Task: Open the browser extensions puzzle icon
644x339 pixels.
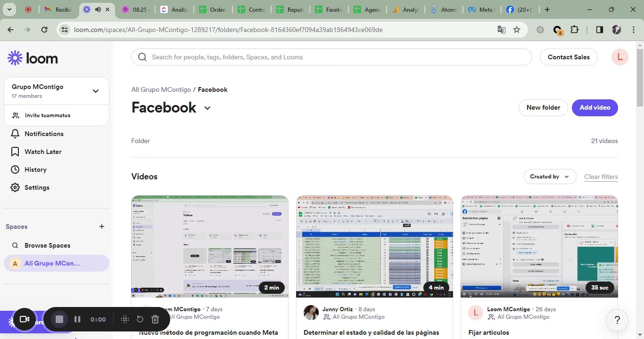Action: click(574, 30)
